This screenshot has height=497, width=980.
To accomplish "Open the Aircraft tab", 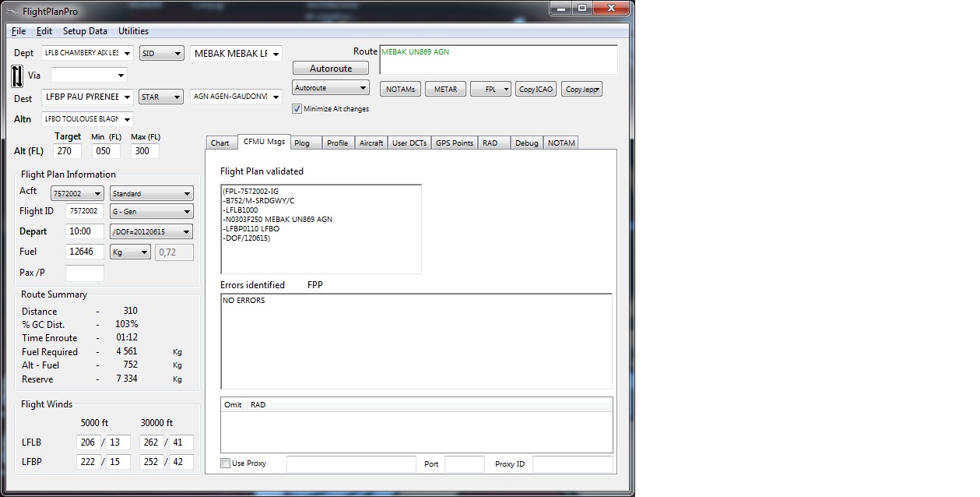I will [x=371, y=143].
